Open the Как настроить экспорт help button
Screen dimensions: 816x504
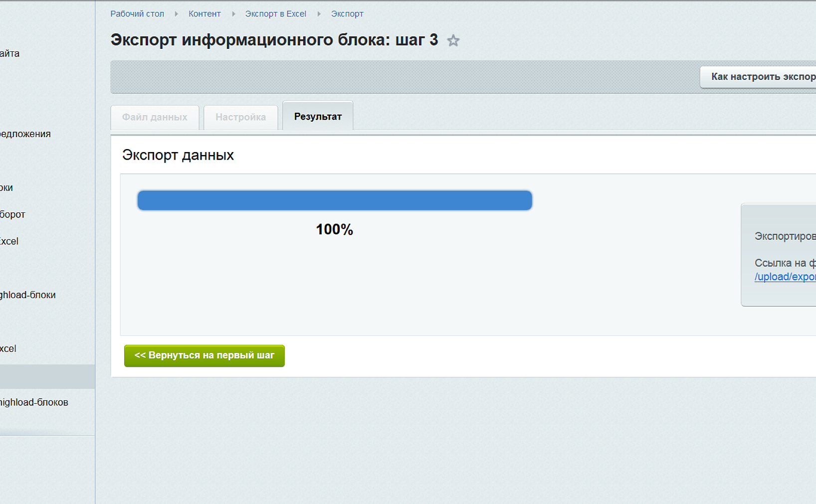(760, 77)
